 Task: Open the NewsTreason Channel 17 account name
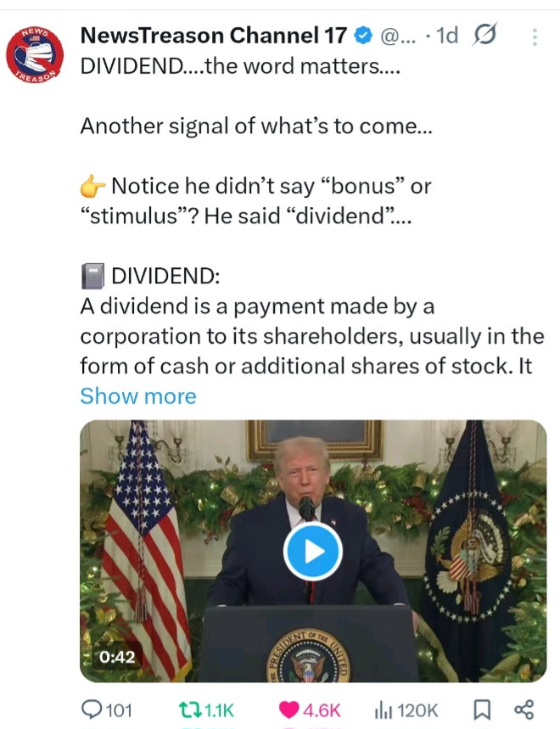click(213, 36)
